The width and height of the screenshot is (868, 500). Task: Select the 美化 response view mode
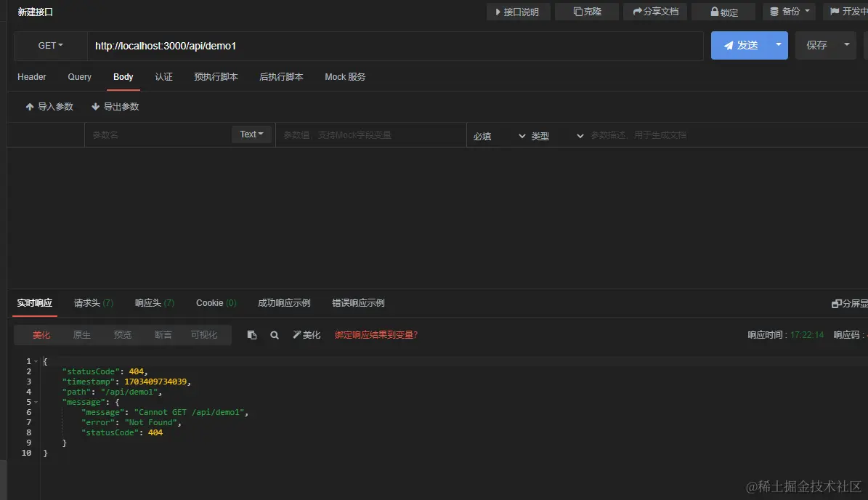[x=41, y=335]
